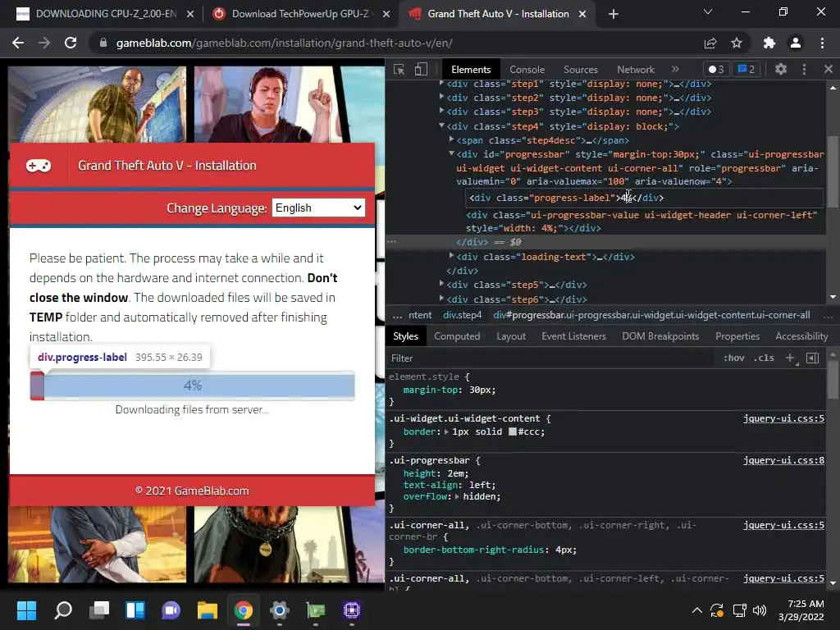Expand the step5 div node

click(x=441, y=284)
